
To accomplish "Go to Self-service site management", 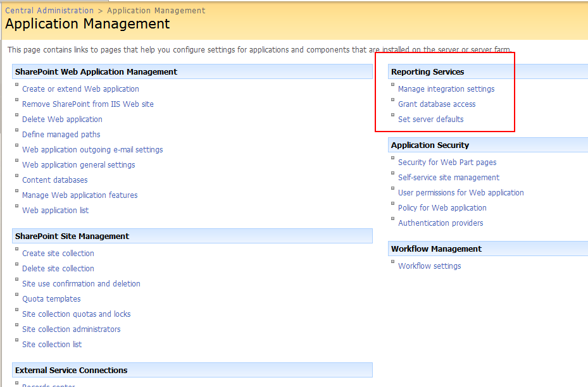I will (x=449, y=178).
